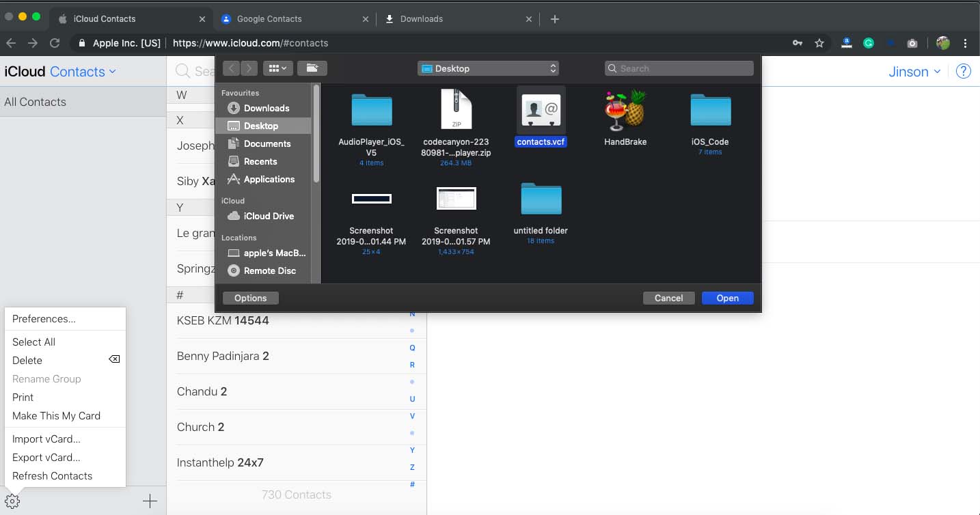
Task: Add a new contact with plus icon
Action: click(150, 501)
